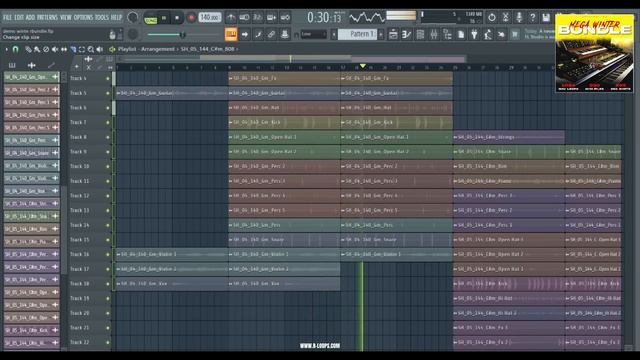Toggle the playlist snap magnet icon
Viewport: 640px width, 360px height.
tap(16, 49)
